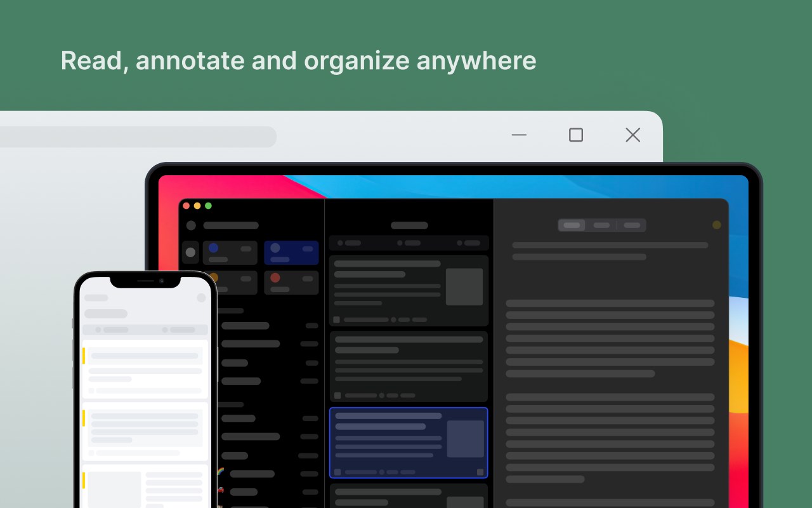Click "Read, annotate and organize anywhere" heading
Image resolution: width=812 pixels, height=508 pixels.
tap(298, 61)
